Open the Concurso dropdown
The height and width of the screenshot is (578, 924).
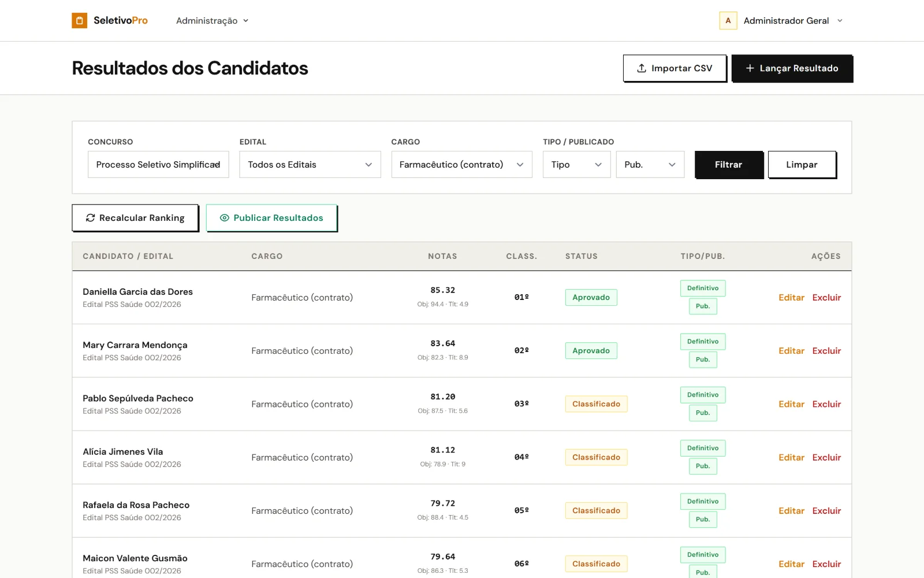pos(158,165)
